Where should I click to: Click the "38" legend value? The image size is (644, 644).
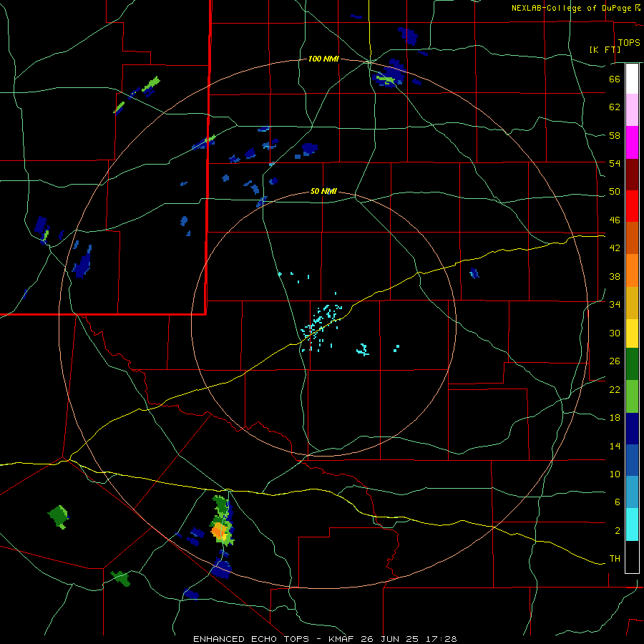(615, 276)
